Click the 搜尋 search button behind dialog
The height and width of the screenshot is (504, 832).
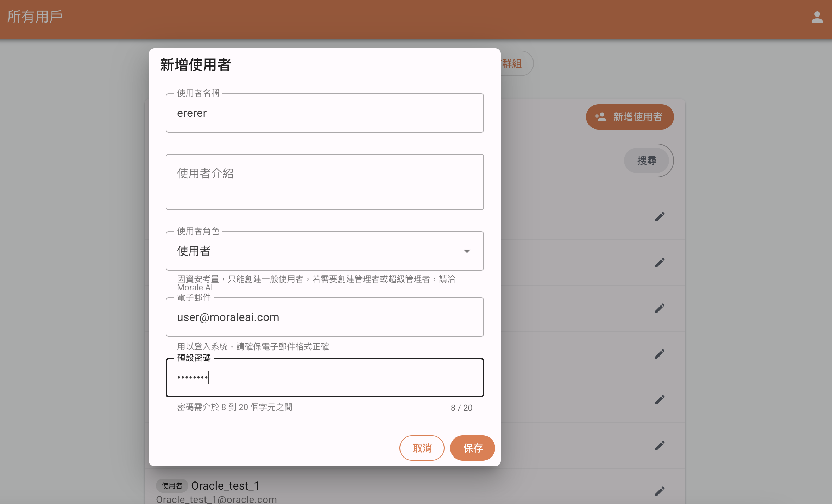647,160
